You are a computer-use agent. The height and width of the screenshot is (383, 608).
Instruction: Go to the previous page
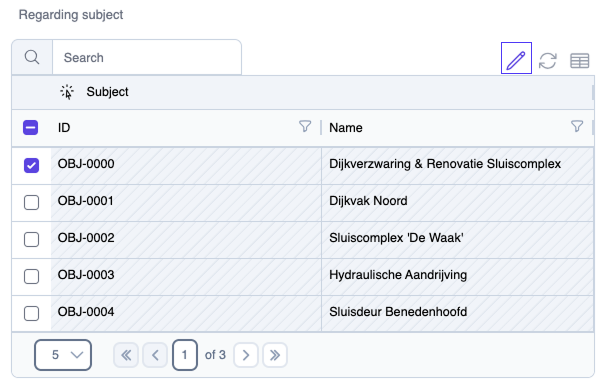[x=155, y=355]
